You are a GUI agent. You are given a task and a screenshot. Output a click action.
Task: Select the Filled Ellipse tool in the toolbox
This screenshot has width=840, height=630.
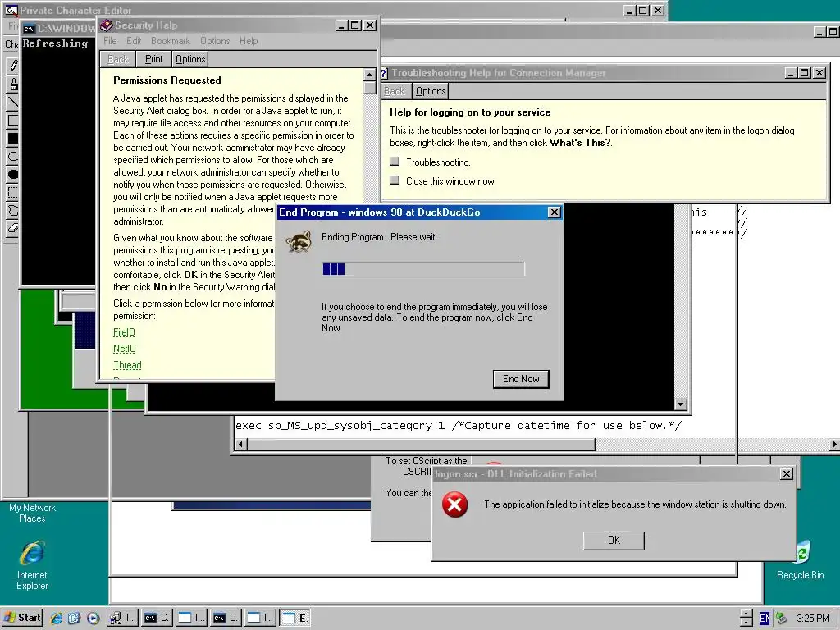[13, 174]
